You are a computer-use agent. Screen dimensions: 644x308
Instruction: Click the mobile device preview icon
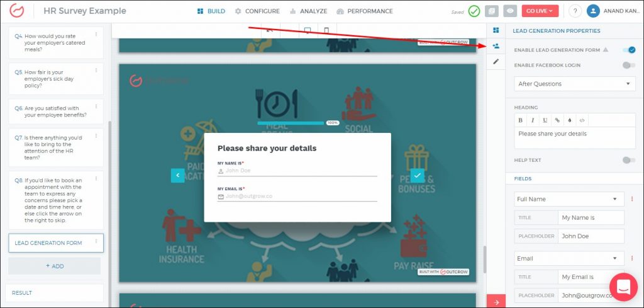326,30
